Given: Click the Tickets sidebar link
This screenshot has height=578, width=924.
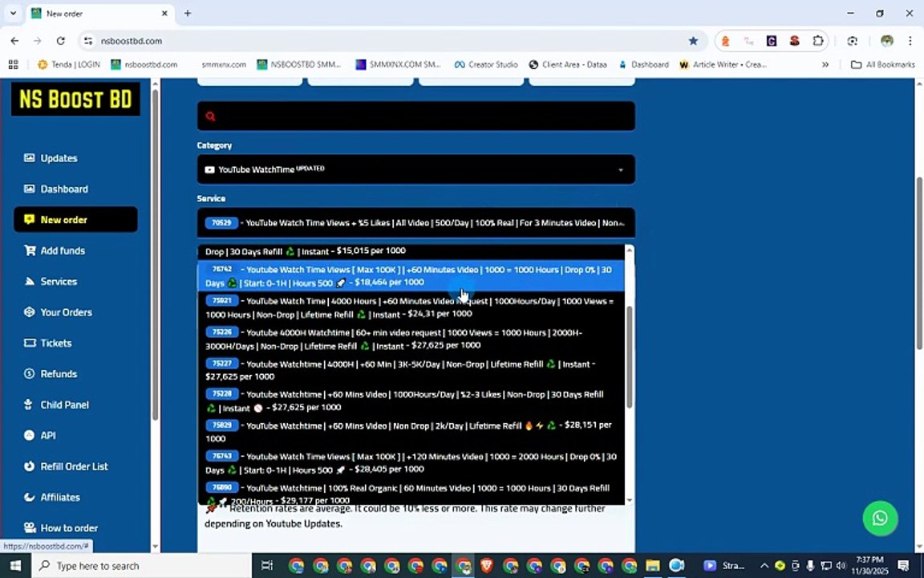Looking at the screenshot, I should pos(56,343).
